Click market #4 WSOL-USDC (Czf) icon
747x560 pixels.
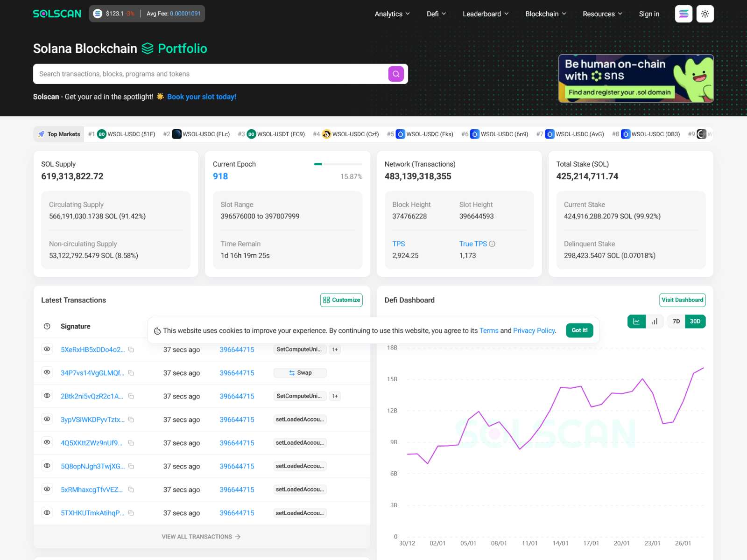(326, 134)
